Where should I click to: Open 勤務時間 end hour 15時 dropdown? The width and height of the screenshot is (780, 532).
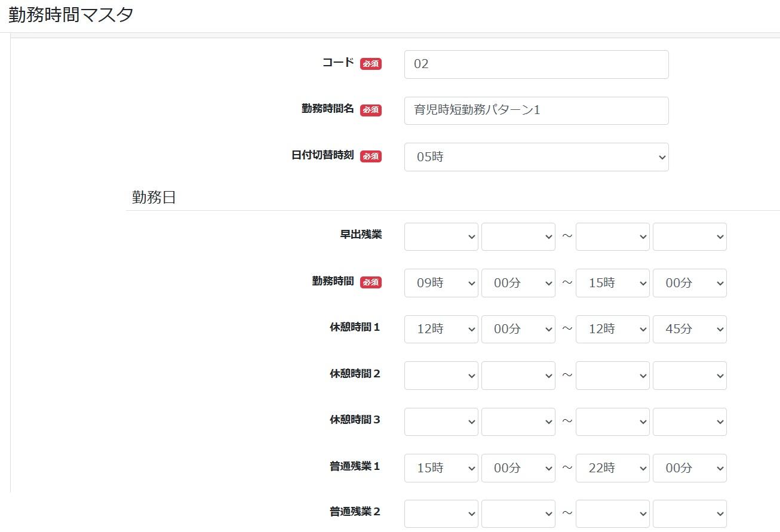coord(612,283)
